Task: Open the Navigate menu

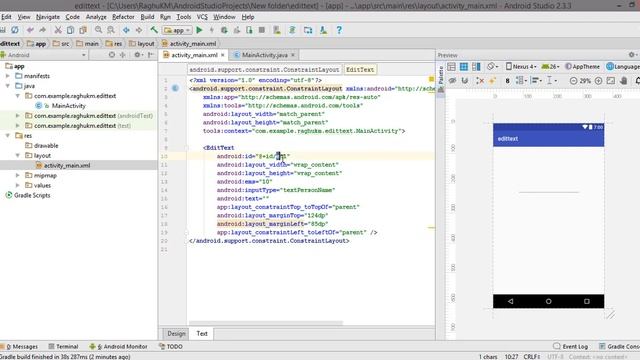Action: click(x=48, y=17)
